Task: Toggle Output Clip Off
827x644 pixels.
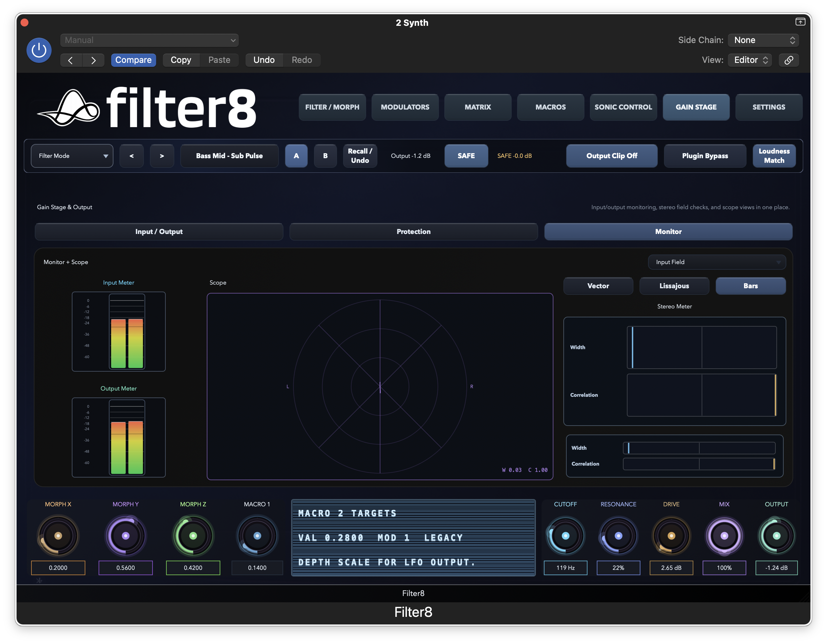Action: (612, 156)
